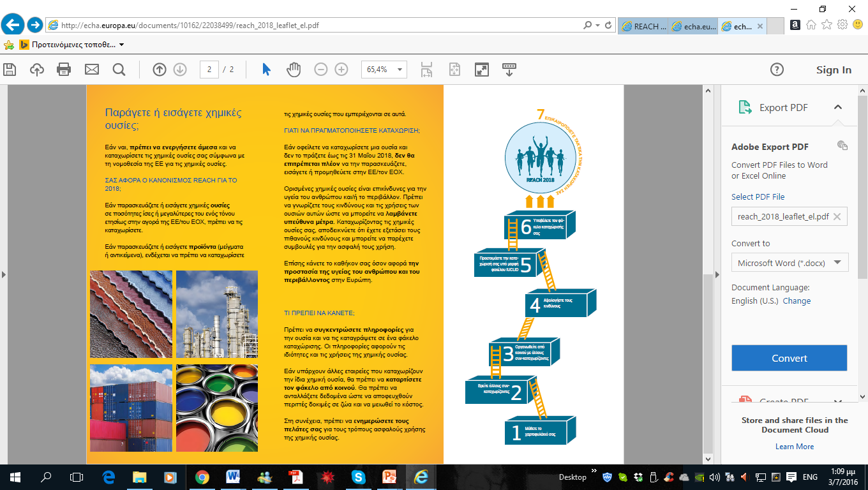This screenshot has width=868, height=490.
Task: Go to previous page arrow
Action: 160,70
